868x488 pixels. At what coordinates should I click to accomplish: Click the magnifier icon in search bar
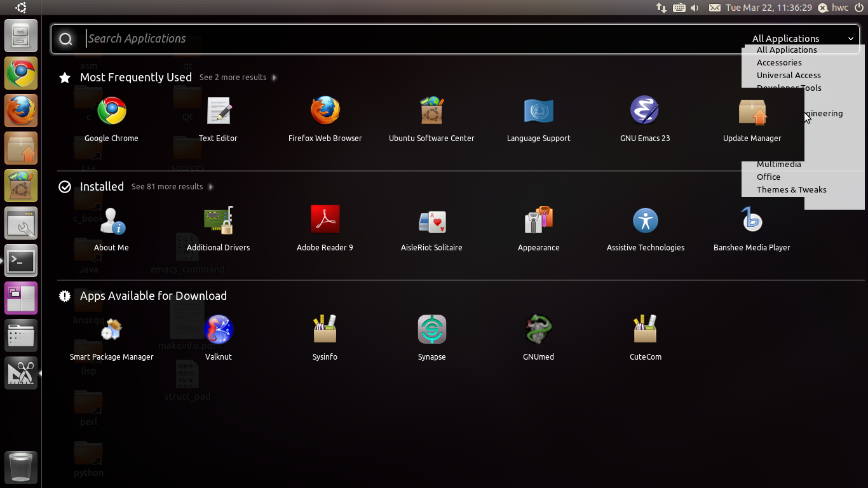click(x=65, y=39)
